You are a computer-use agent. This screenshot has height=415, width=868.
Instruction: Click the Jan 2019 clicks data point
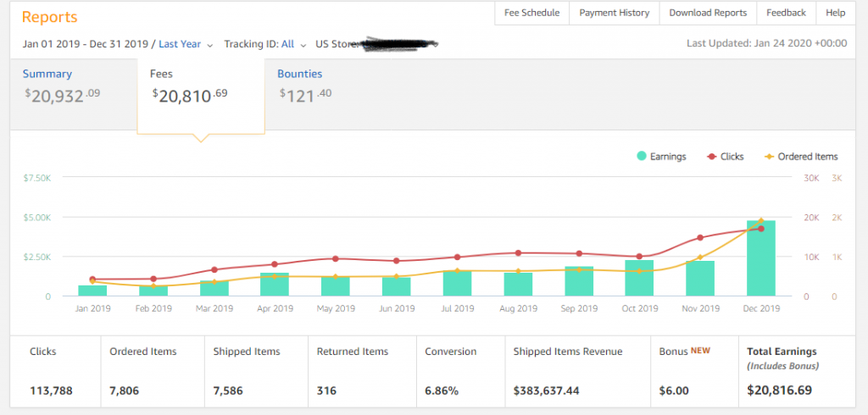pyautogui.click(x=92, y=279)
